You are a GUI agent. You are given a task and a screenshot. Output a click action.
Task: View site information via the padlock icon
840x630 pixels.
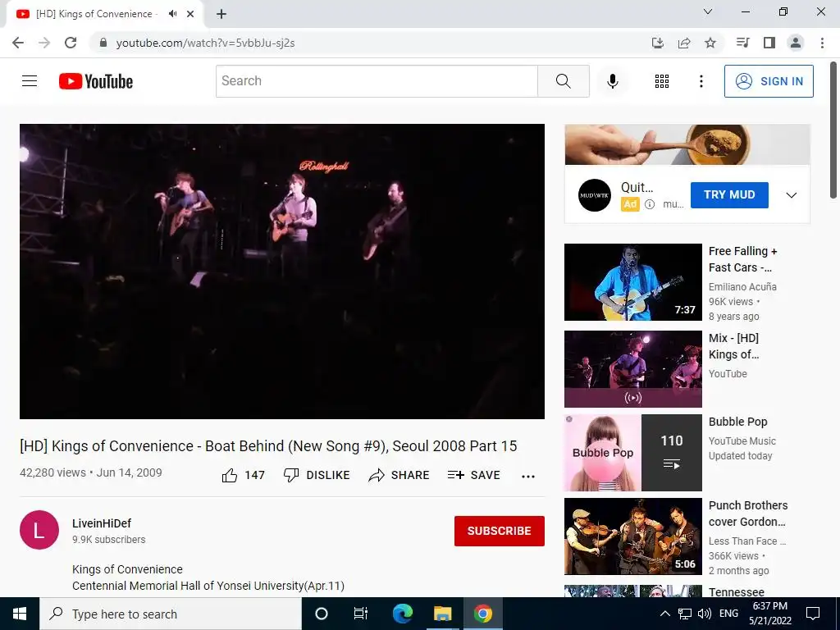(x=103, y=43)
